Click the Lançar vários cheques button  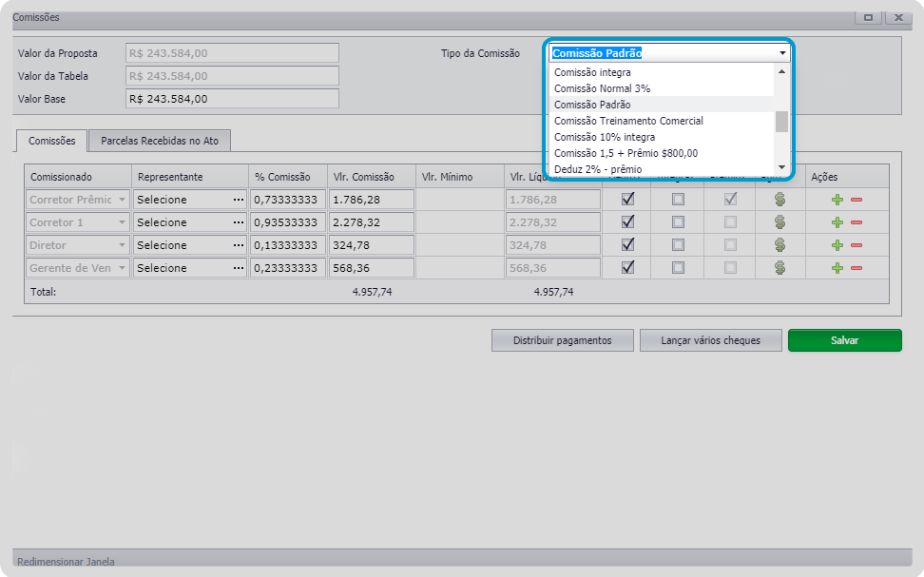(710, 340)
